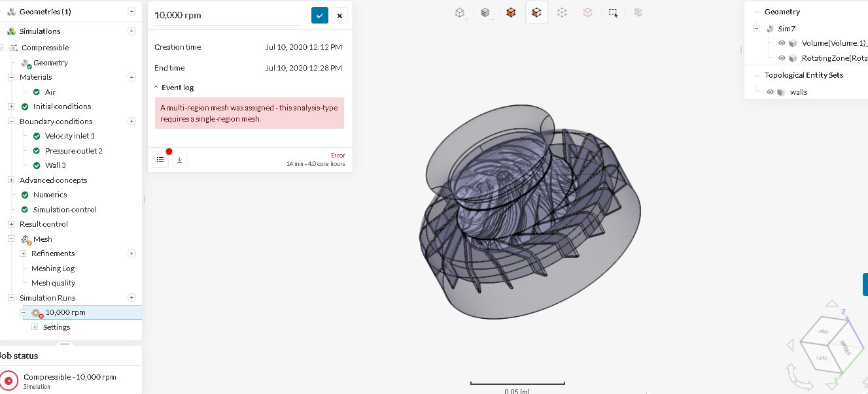Activate the box selection tool
This screenshot has height=394, width=868.
[x=613, y=12]
